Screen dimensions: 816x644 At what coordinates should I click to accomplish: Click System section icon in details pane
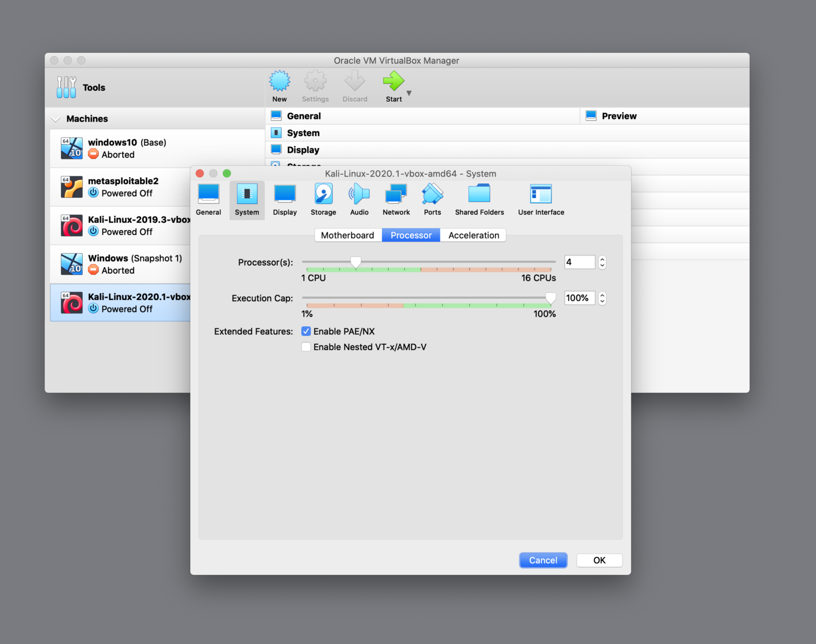pos(276,132)
